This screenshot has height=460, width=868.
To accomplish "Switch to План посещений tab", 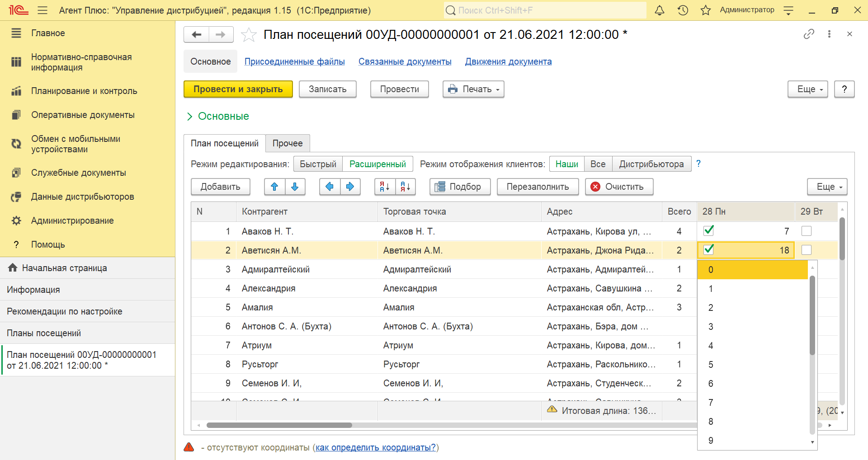I will point(225,143).
